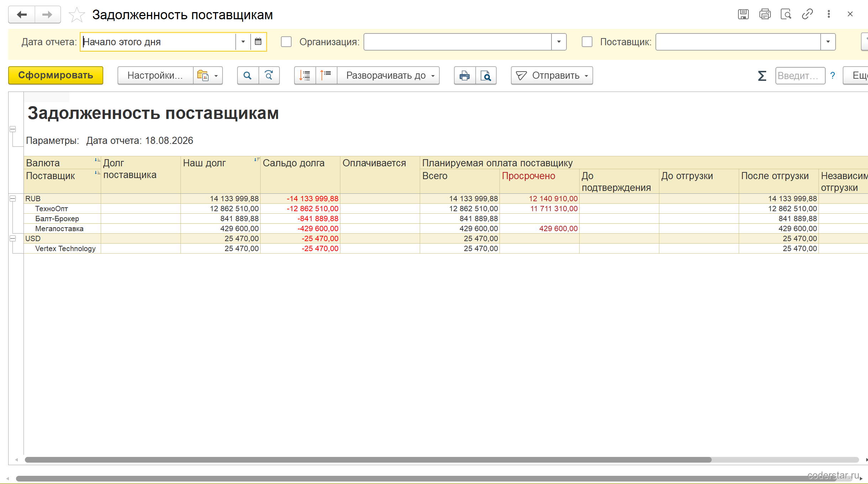This screenshot has height=484, width=868.
Task: Go forward with the right arrow button
Action: pos(47,15)
